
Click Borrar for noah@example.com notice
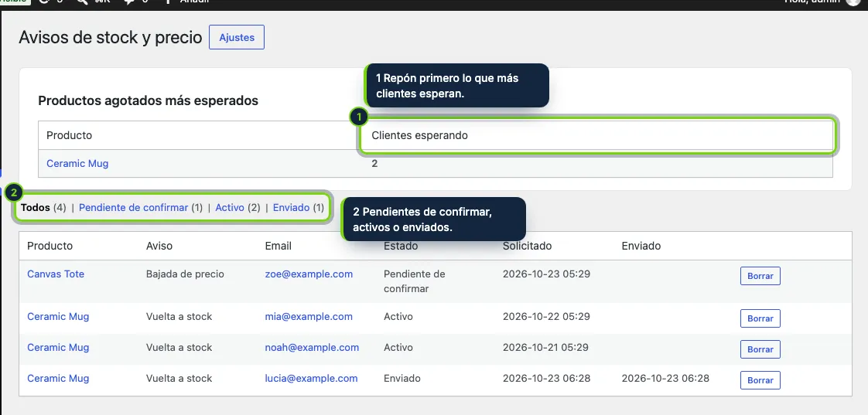(x=760, y=349)
